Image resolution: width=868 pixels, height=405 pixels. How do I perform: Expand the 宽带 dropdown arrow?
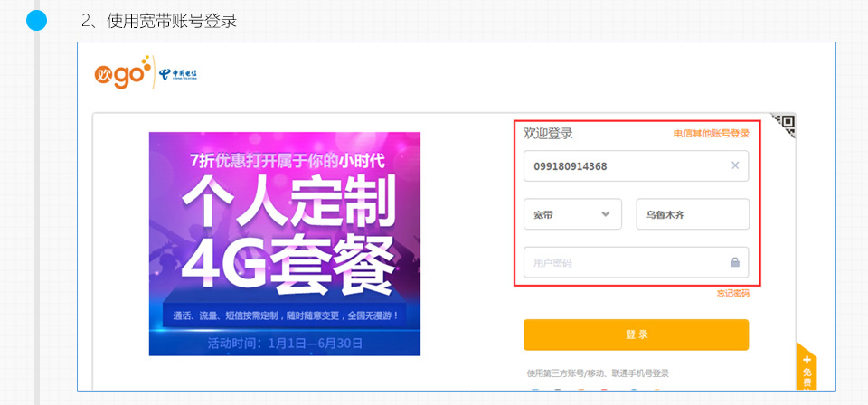pos(606,214)
